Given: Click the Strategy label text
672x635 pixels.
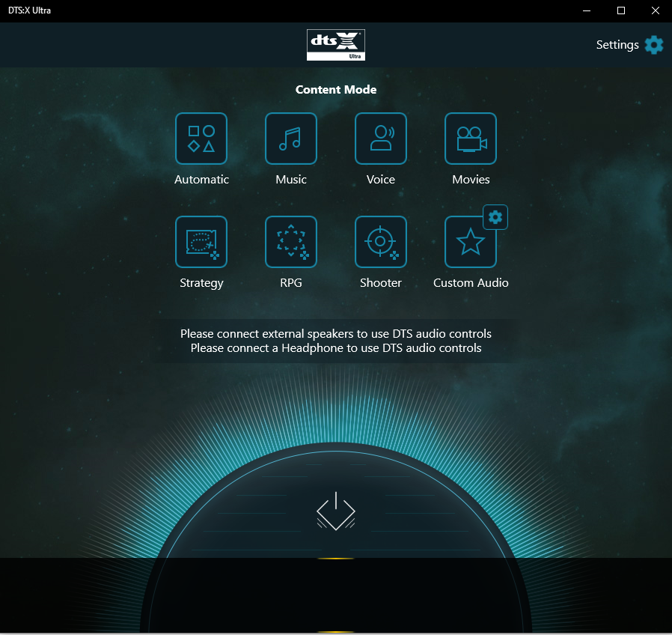Looking at the screenshot, I should point(201,283).
